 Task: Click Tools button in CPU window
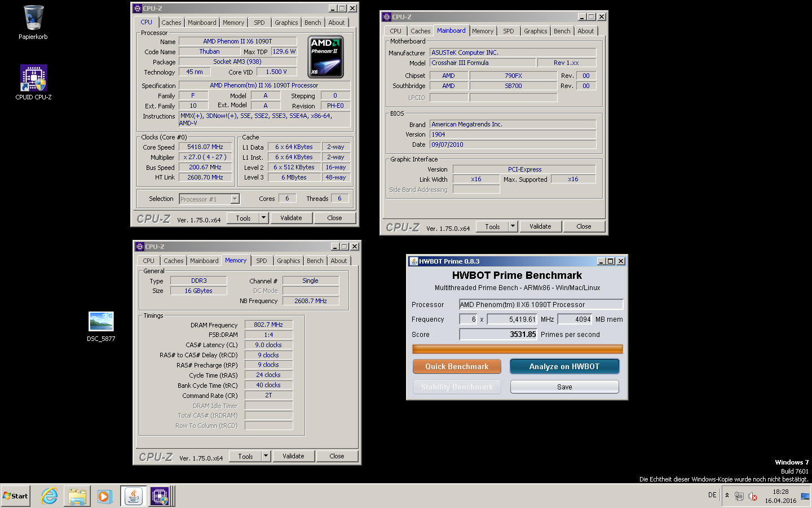click(x=243, y=218)
